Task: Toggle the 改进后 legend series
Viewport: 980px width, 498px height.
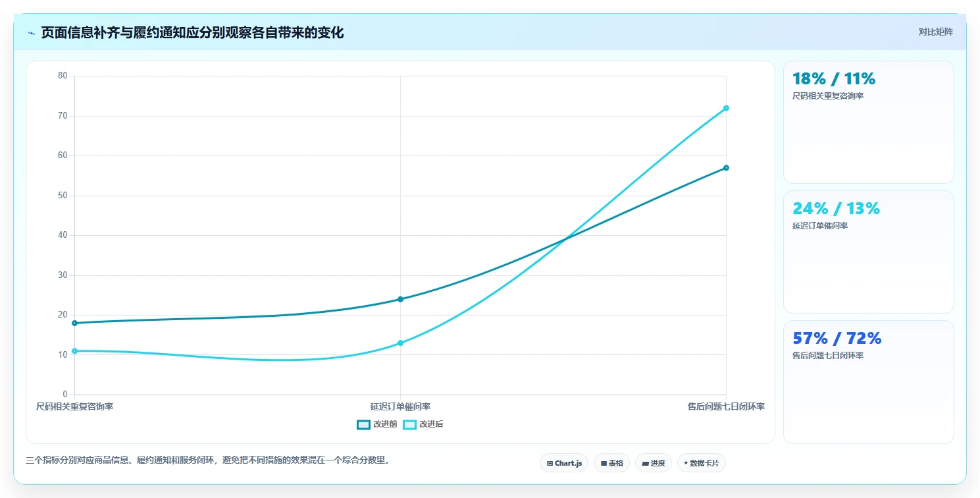Action: pyautogui.click(x=423, y=424)
